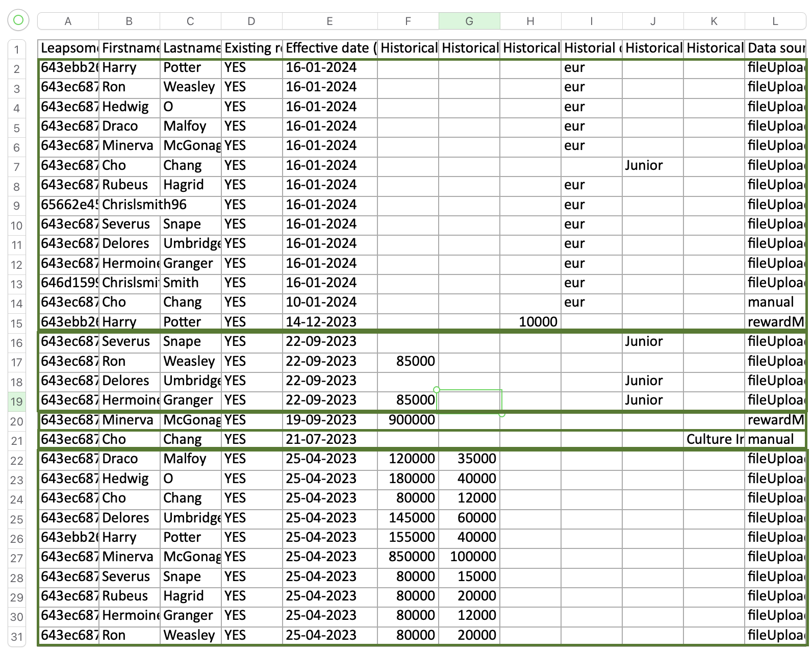The image size is (812, 652).
Task: Select the row 31 header
Action: tap(17, 637)
